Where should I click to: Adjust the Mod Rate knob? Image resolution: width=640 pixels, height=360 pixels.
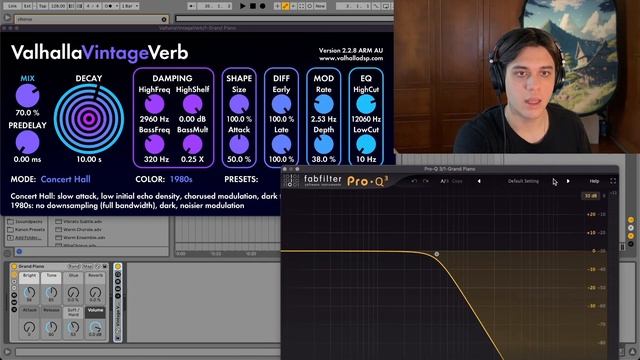324,104
